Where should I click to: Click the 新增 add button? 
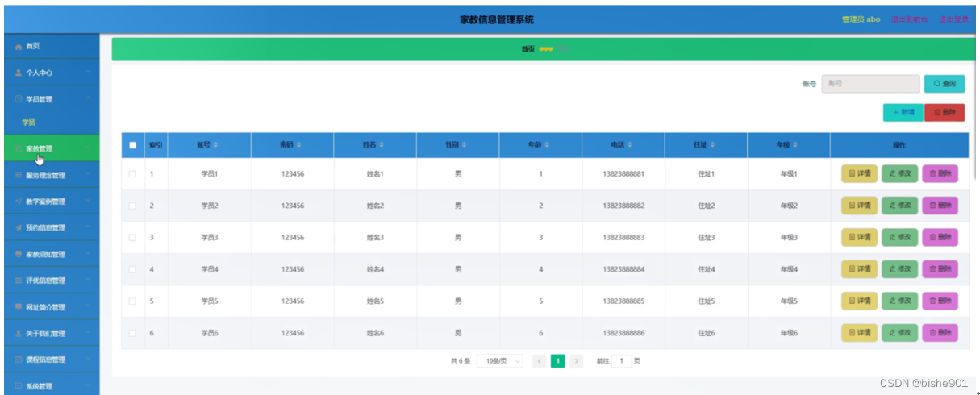pyautogui.click(x=903, y=113)
